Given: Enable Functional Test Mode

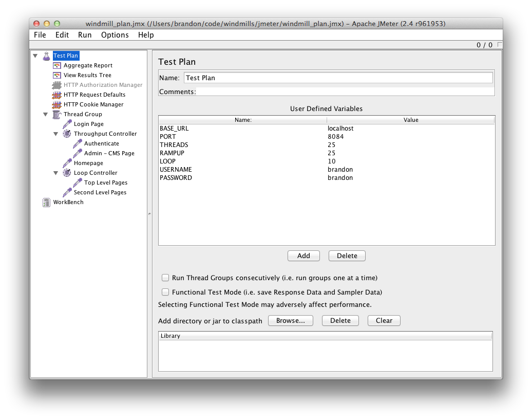Looking at the screenshot, I should [x=165, y=292].
